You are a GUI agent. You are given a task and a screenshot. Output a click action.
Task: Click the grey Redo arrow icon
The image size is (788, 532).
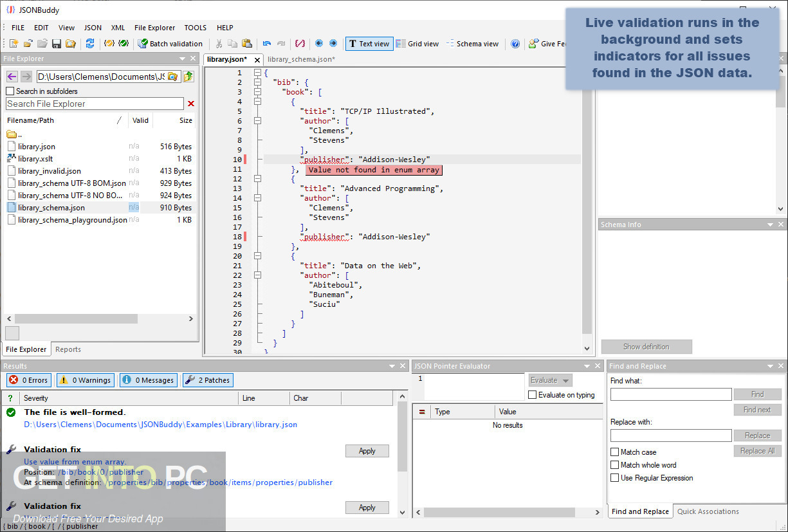coord(281,44)
